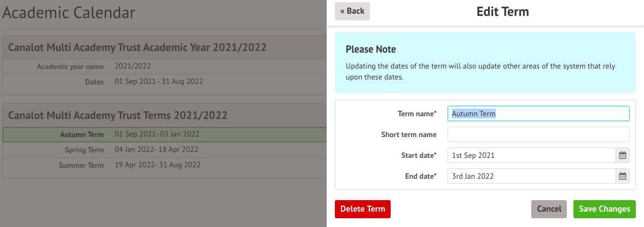Click the Edit Term panel title
The image size is (644, 227).
[502, 12]
